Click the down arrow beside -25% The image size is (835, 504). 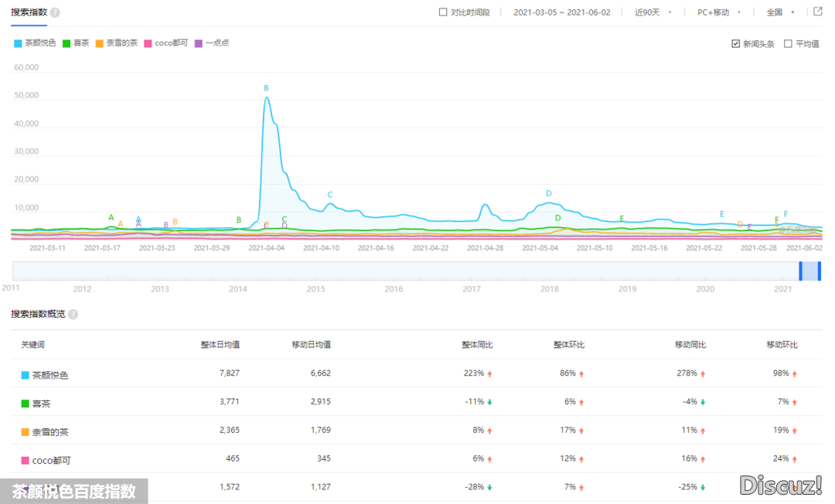(703, 488)
